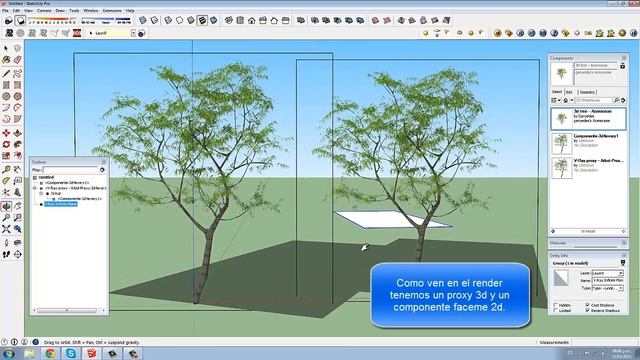
Task: Open Components view options dropdown
Action: 556,100
